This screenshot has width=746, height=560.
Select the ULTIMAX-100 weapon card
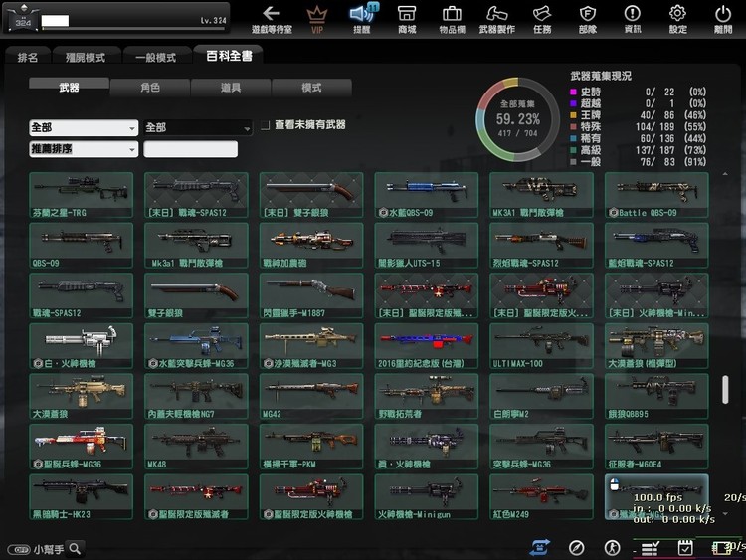[541, 346]
